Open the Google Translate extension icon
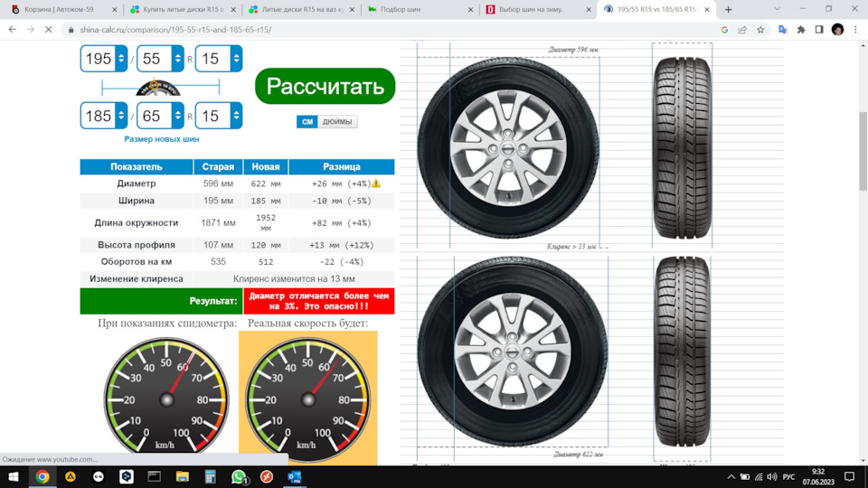868x488 pixels. [x=783, y=30]
